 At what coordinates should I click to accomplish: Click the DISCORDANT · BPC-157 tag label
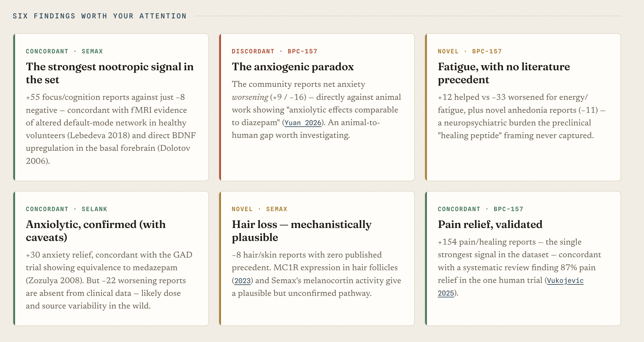[x=274, y=51]
